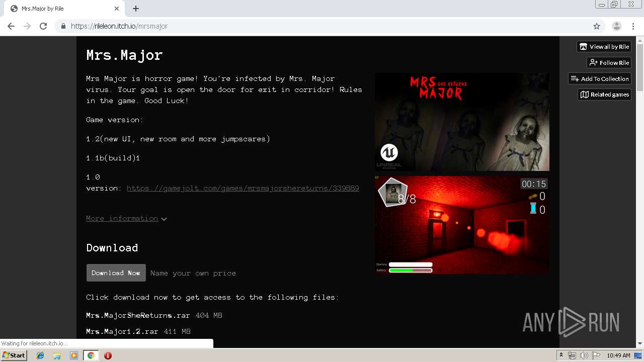Open the red corridor gameplay screenshot
644x362 pixels.
pos(462,225)
